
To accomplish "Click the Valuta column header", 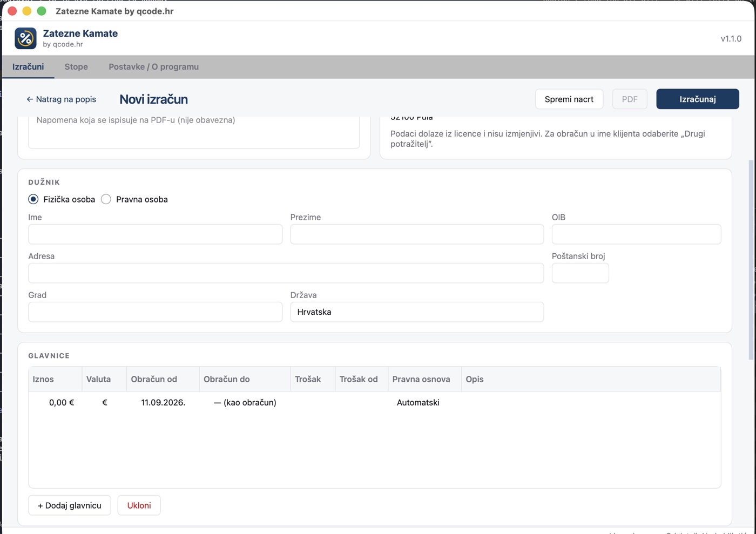I will [x=104, y=379].
